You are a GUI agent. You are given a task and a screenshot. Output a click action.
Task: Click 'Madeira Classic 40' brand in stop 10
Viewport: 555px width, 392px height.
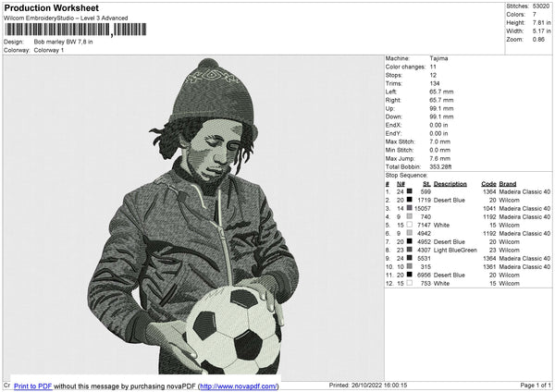524,267
